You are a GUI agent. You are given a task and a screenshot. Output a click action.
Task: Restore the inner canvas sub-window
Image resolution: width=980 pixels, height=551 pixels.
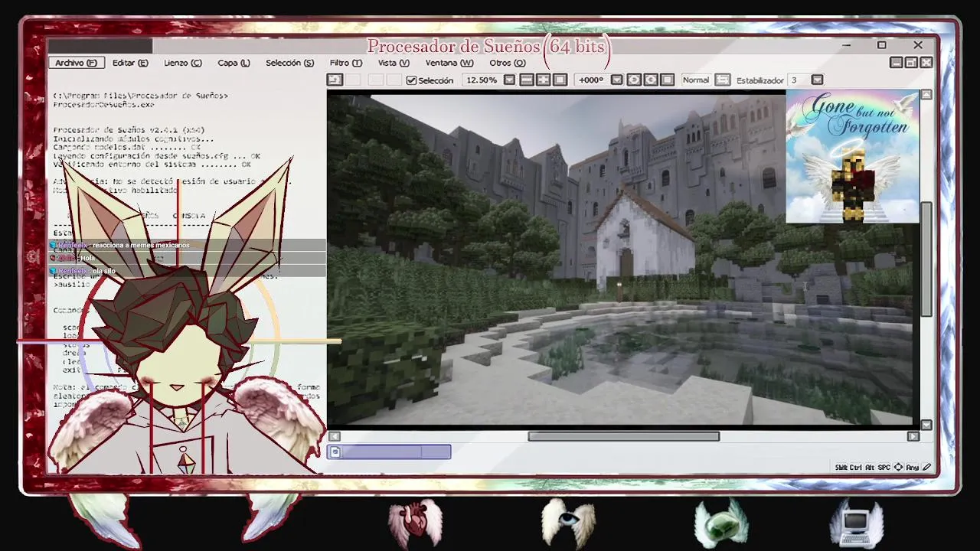pos(911,63)
